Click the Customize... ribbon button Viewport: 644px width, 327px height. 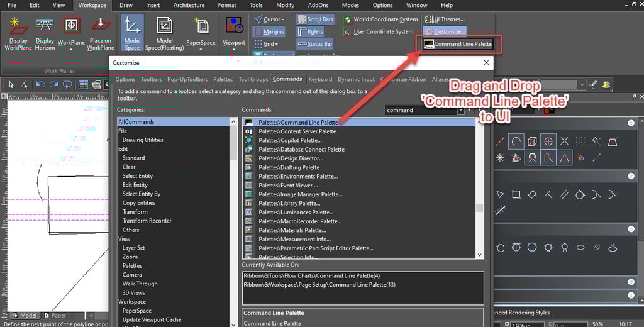445,31
